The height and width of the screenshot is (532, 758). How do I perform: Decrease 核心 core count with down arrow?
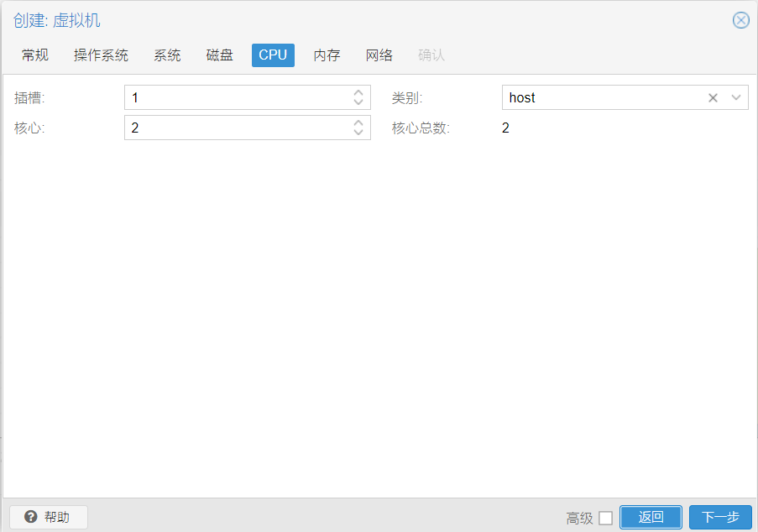tap(358, 133)
